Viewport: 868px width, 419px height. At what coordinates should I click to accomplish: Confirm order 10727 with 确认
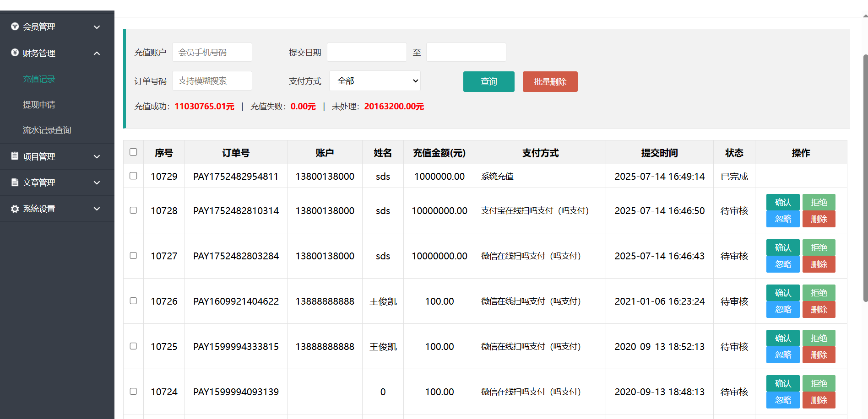(x=783, y=247)
